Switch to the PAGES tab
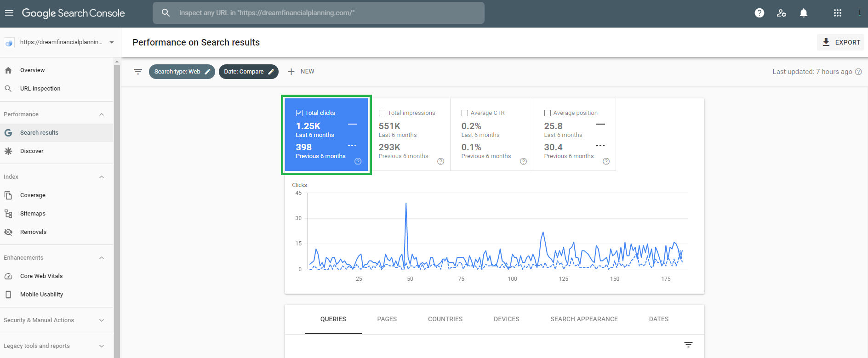The height and width of the screenshot is (358, 868). [387, 319]
